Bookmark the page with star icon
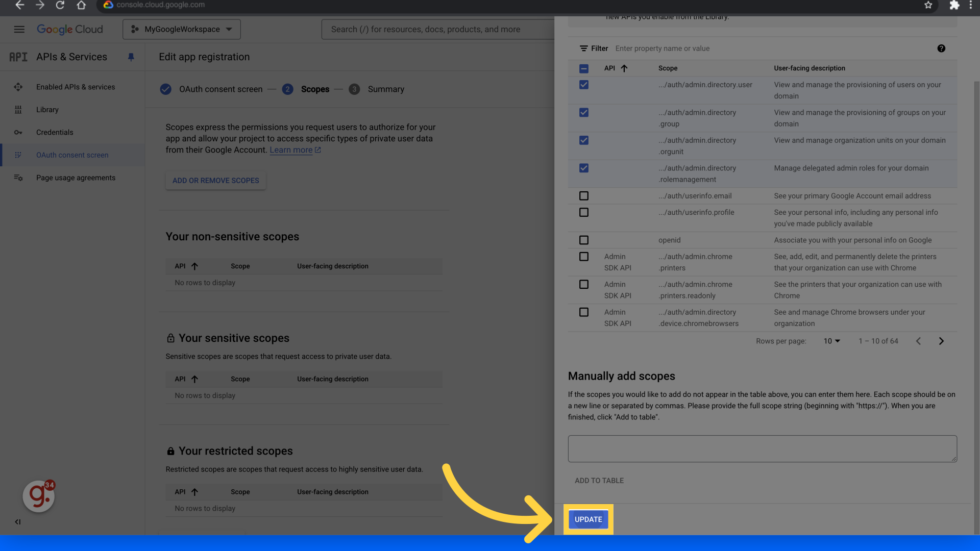The image size is (980, 551). click(x=928, y=5)
